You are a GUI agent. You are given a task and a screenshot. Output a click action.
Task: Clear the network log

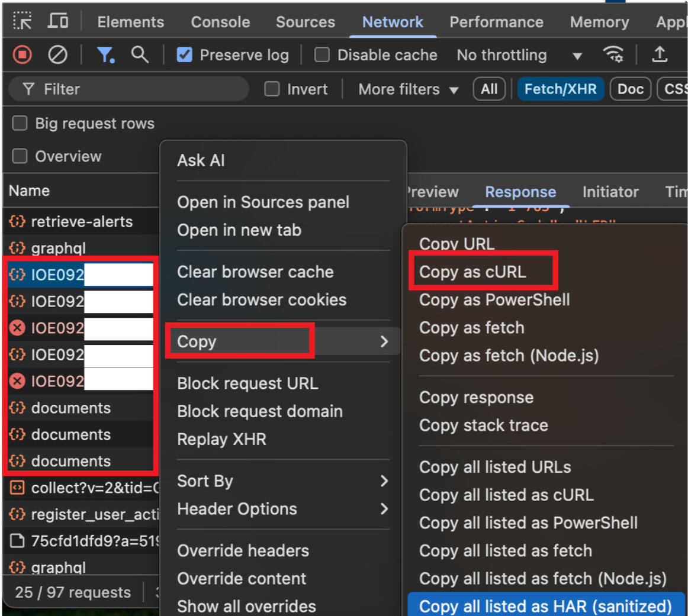click(57, 55)
